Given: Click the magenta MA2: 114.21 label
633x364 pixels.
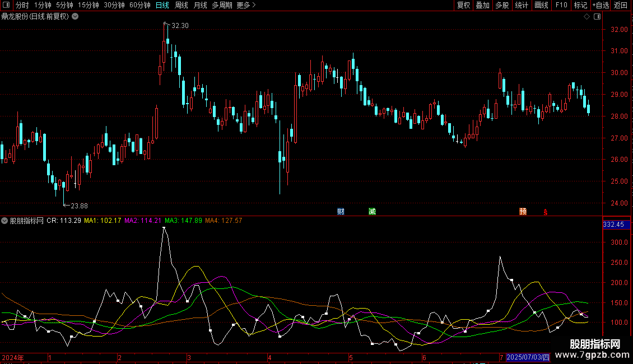Looking at the screenshot, I should pos(142,221).
